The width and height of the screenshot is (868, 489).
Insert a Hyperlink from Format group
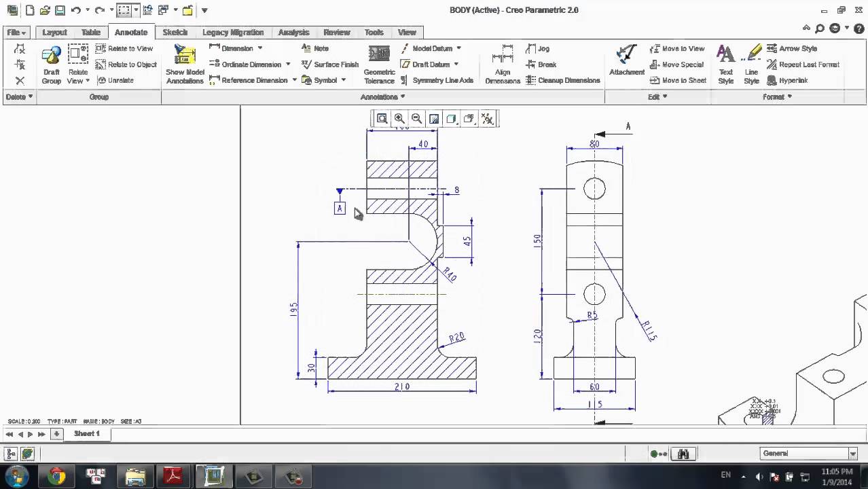pyautogui.click(x=787, y=80)
